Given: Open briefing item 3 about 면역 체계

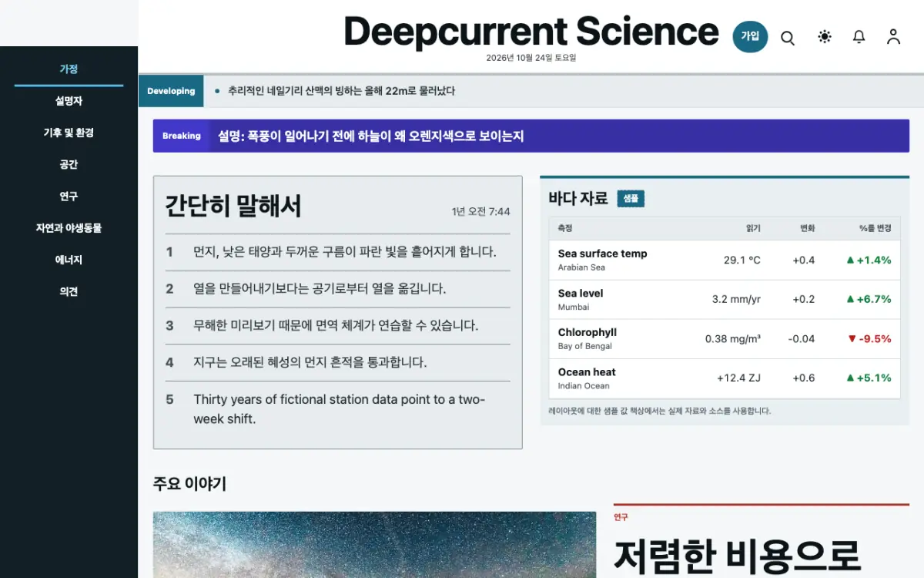Looking at the screenshot, I should point(337,326).
